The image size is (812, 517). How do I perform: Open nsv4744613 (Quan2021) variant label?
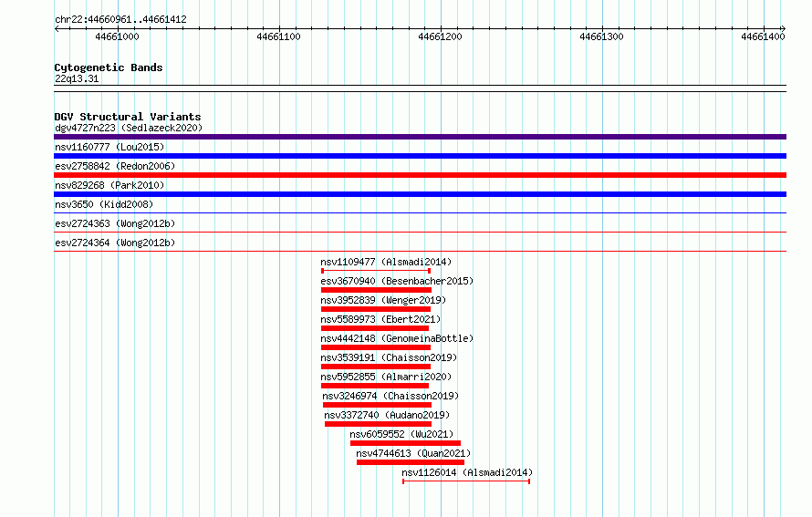(x=413, y=453)
